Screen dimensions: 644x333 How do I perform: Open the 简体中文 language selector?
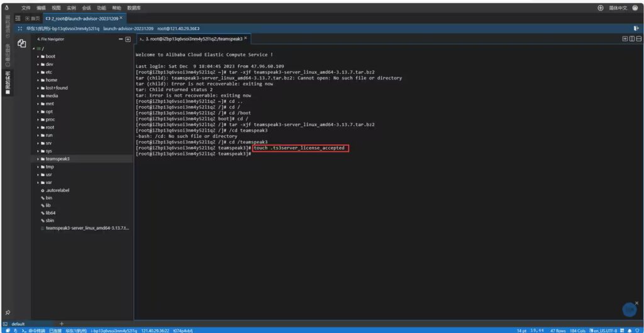coord(618,8)
